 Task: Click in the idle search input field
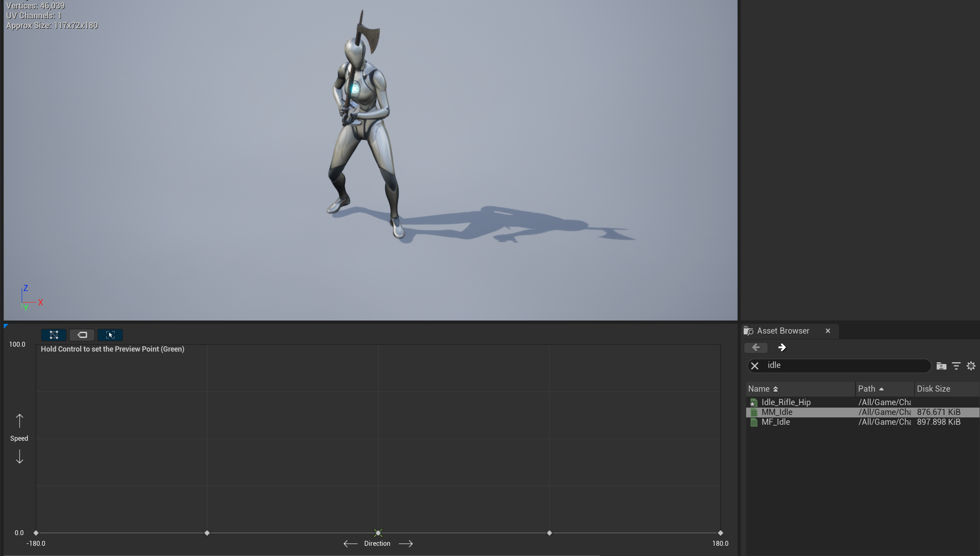pos(842,365)
